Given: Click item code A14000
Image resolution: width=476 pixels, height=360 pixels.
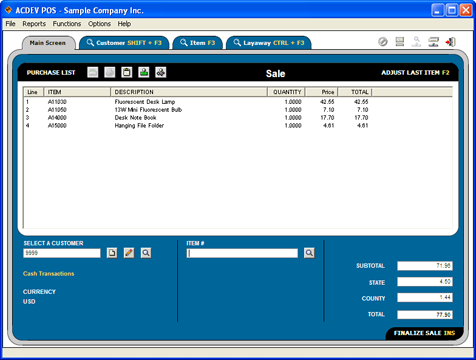Looking at the screenshot, I should pos(57,118).
